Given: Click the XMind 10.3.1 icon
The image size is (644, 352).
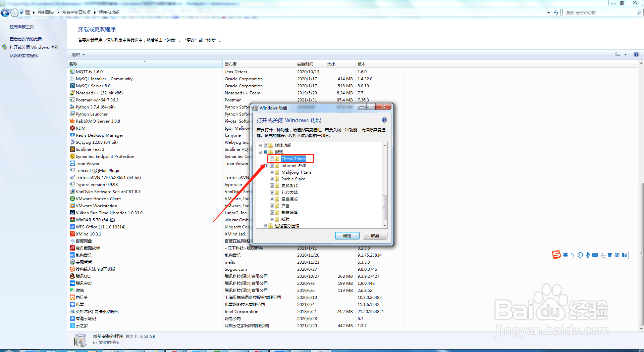Looking at the screenshot, I should point(72,234).
